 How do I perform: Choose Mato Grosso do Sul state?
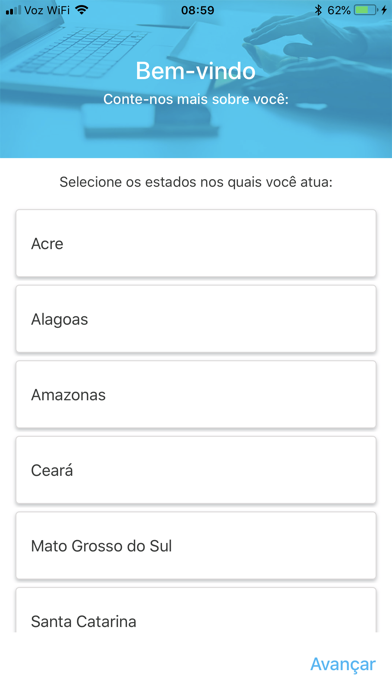tap(196, 546)
